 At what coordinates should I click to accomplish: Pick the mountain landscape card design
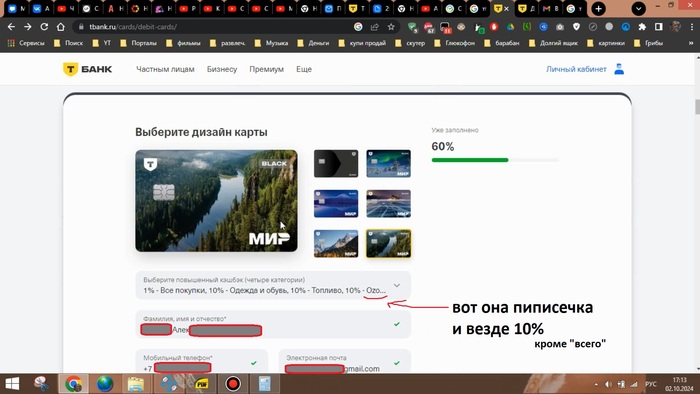[336, 244]
